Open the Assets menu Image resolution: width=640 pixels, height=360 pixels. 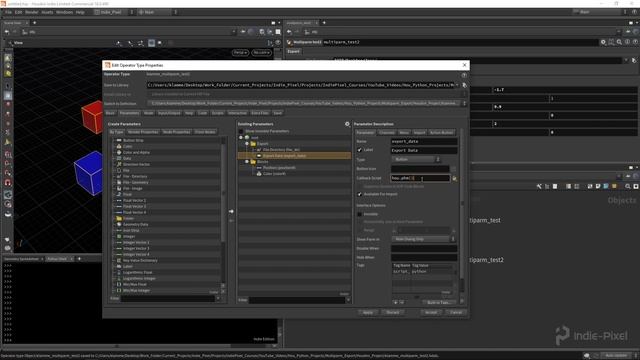[x=47, y=12]
